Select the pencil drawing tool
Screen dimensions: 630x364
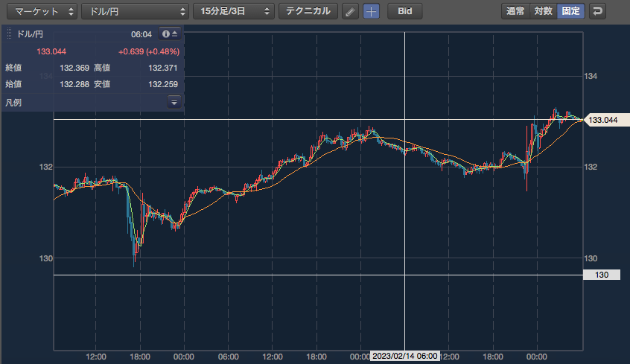point(350,11)
